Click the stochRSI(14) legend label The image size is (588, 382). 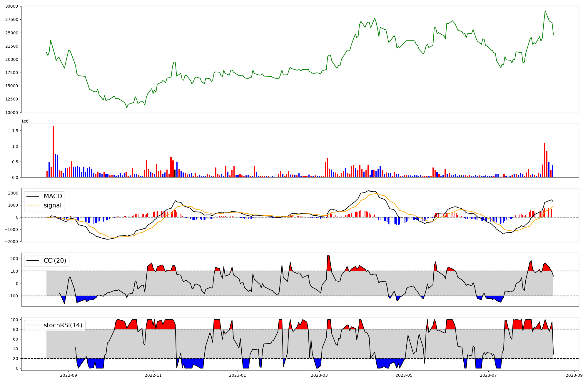pos(63,325)
